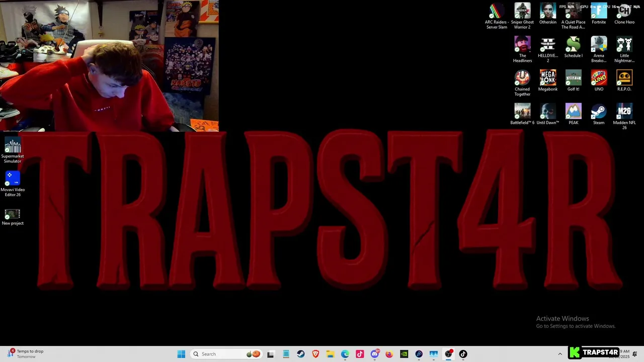Launch Sniper Ghost Warrior 2 icon

522,16
